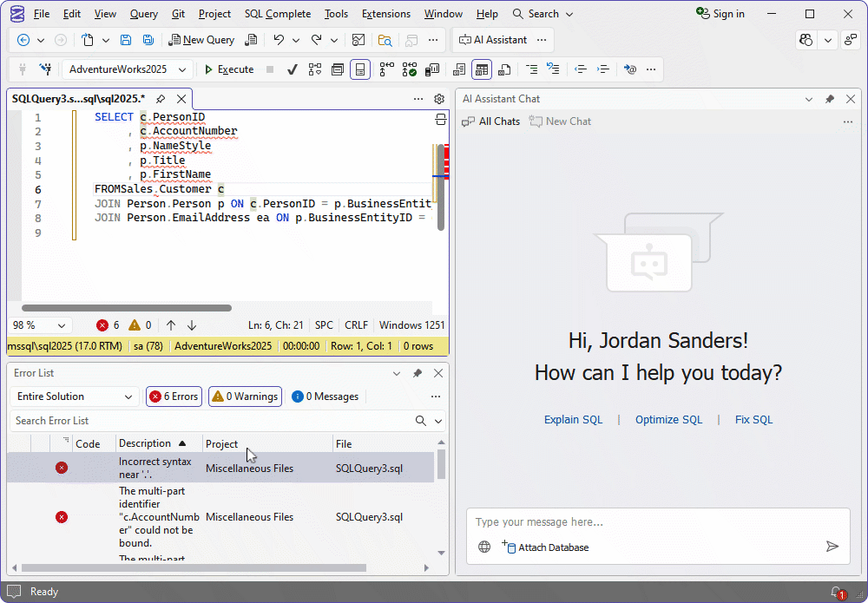
Task: Click the Attach Database icon
Action: pyautogui.click(x=508, y=547)
